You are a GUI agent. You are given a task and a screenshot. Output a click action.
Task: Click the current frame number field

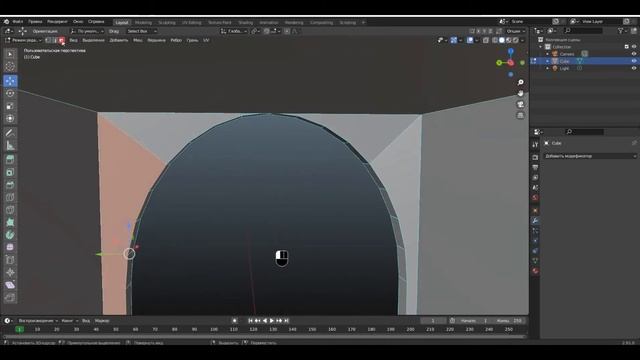(433, 321)
